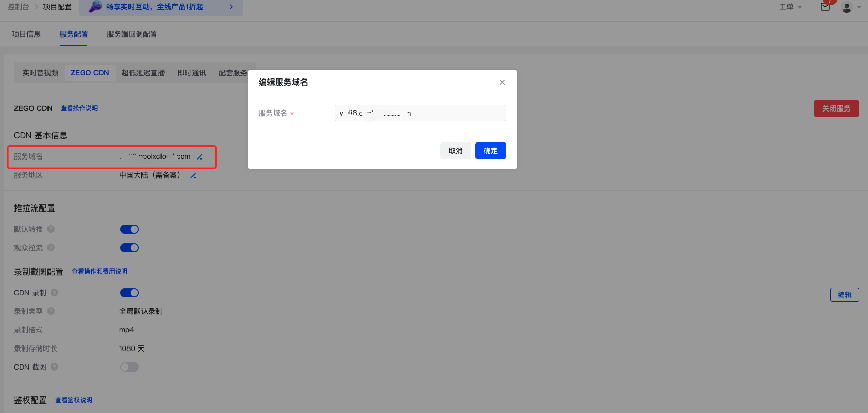
Task: Select the 超低延迟直播 tab
Action: (143, 73)
